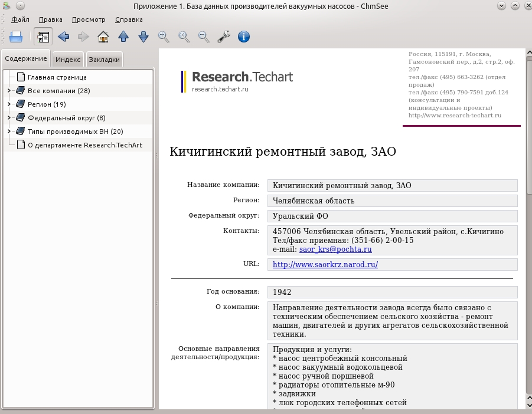Click the zoom out magnifier icon

pos(204,37)
